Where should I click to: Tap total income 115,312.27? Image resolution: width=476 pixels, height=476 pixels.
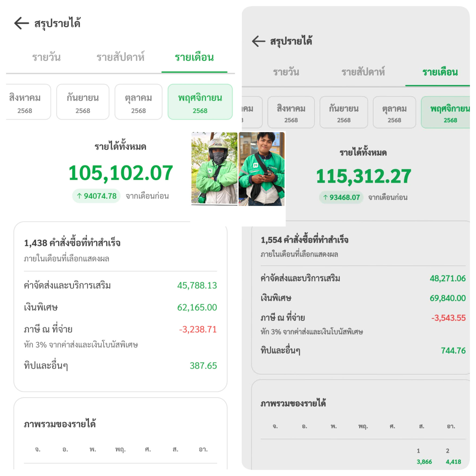[364, 176]
